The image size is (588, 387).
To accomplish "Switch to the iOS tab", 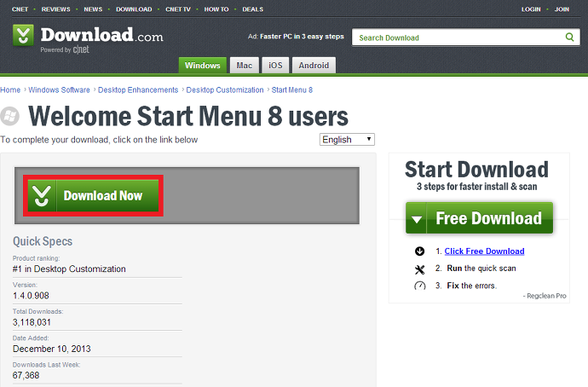I will [x=275, y=66].
